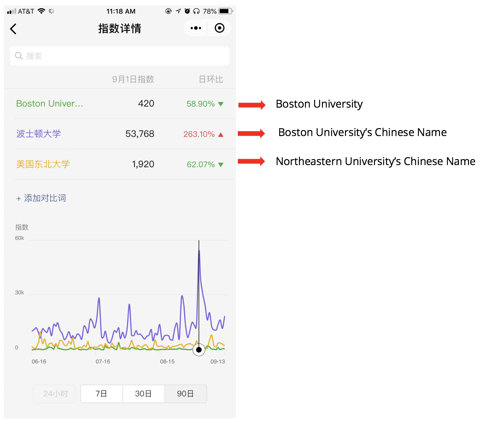Select the 美国东北大学 keyword

(43, 164)
